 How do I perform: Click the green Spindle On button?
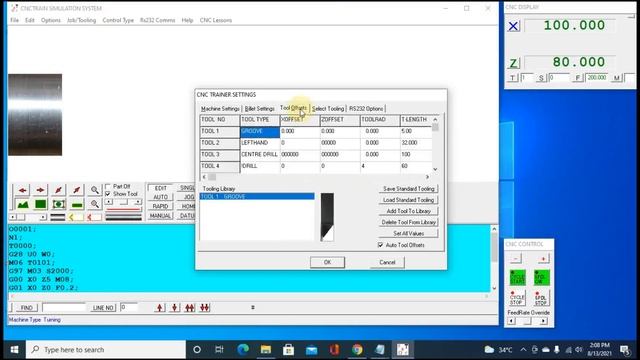point(542,278)
